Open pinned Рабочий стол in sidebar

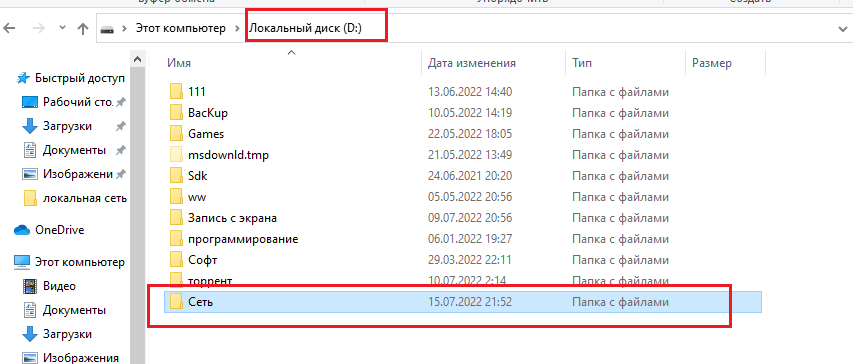(x=78, y=102)
